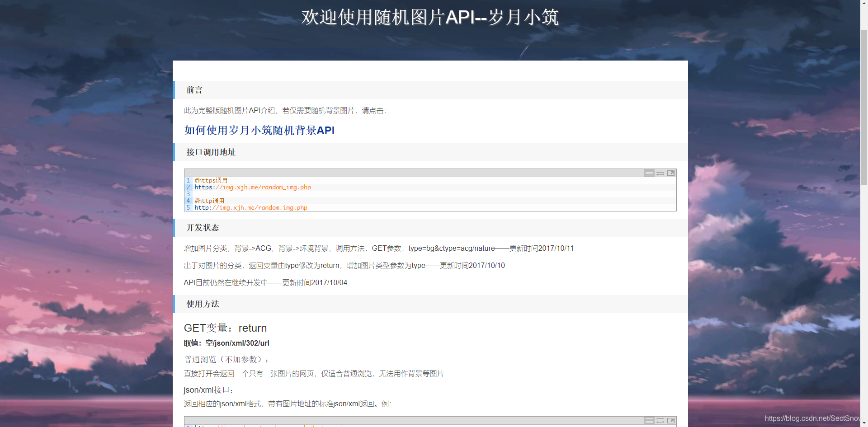Screen dimensions: 868x427
Task: Click the sentence starting 返回相应的json/xml格式
Action: click(288, 404)
